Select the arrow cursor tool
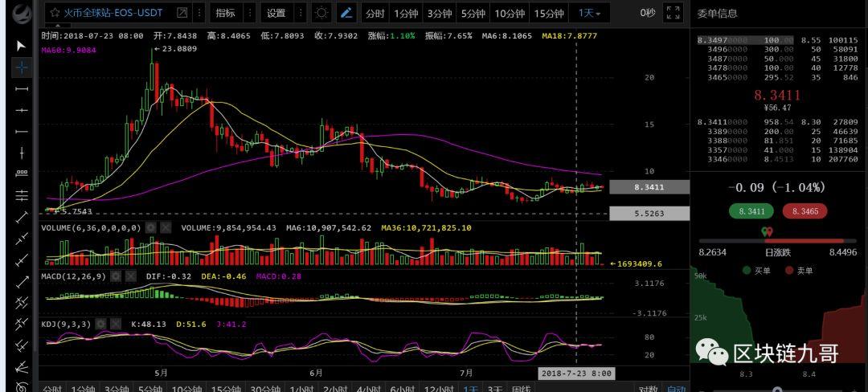The image size is (868, 392). (x=21, y=45)
